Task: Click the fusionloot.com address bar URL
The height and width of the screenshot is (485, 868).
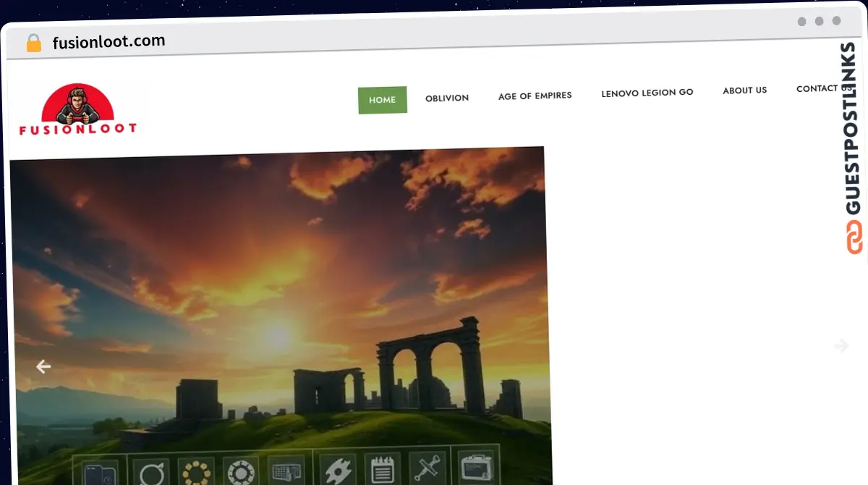Action: 109,41
